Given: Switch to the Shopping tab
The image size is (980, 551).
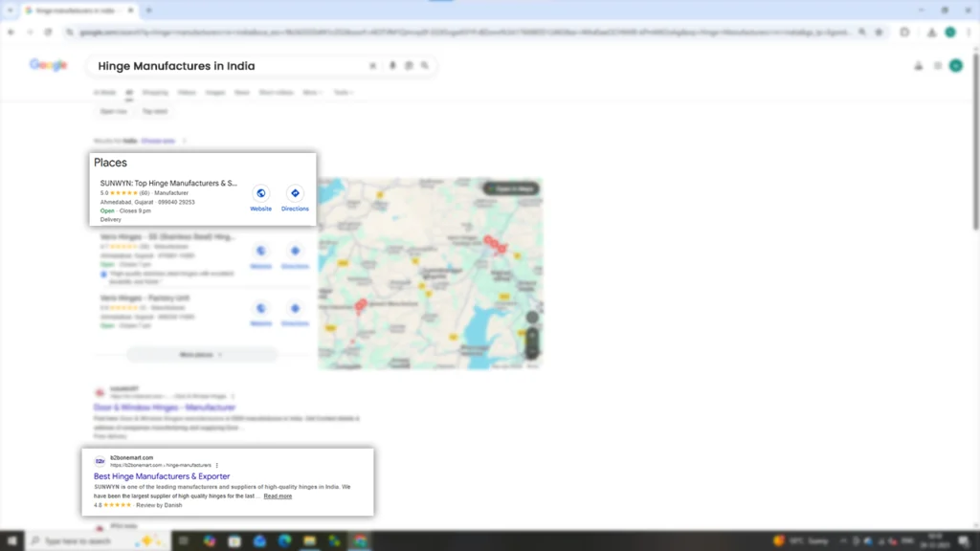Looking at the screenshot, I should (154, 92).
